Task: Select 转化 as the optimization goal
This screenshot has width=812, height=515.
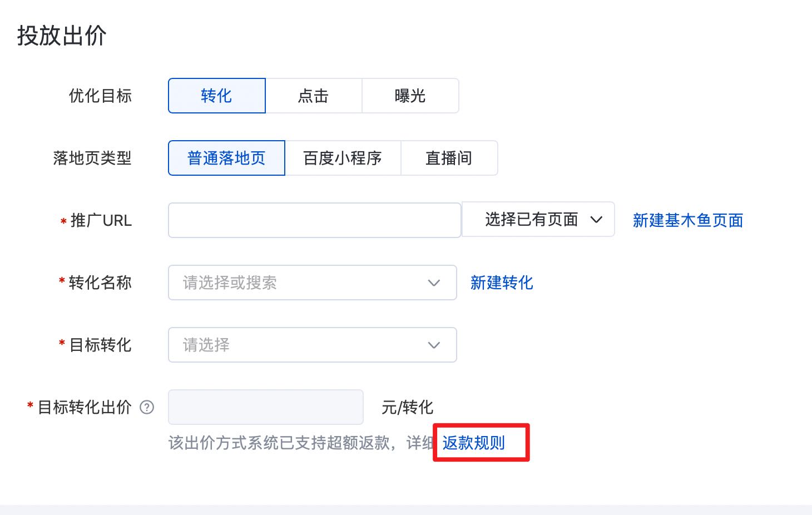Action: click(216, 96)
